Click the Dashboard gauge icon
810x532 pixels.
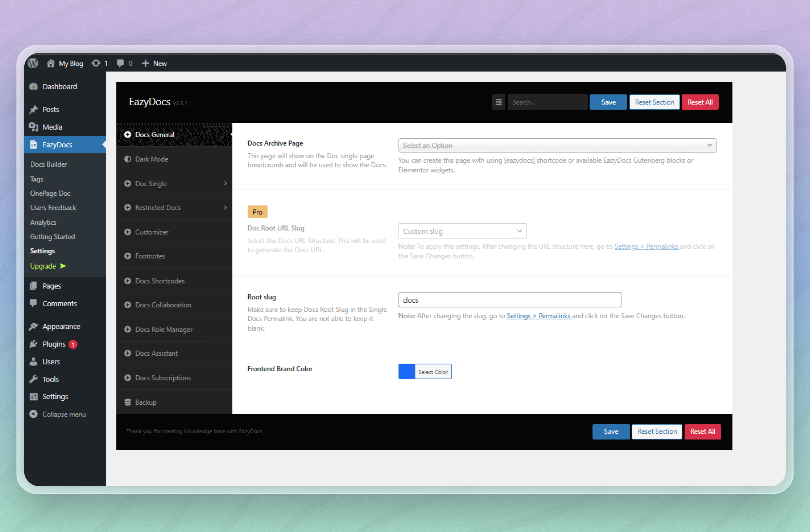click(x=34, y=86)
